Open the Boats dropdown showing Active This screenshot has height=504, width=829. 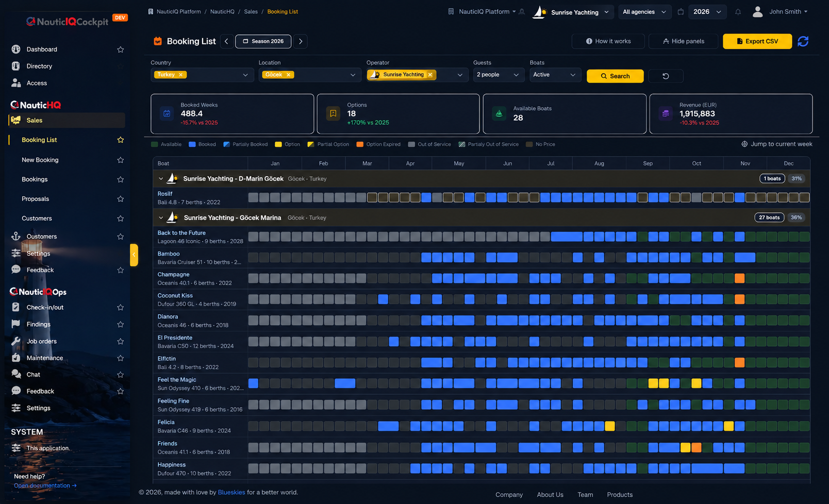point(555,75)
